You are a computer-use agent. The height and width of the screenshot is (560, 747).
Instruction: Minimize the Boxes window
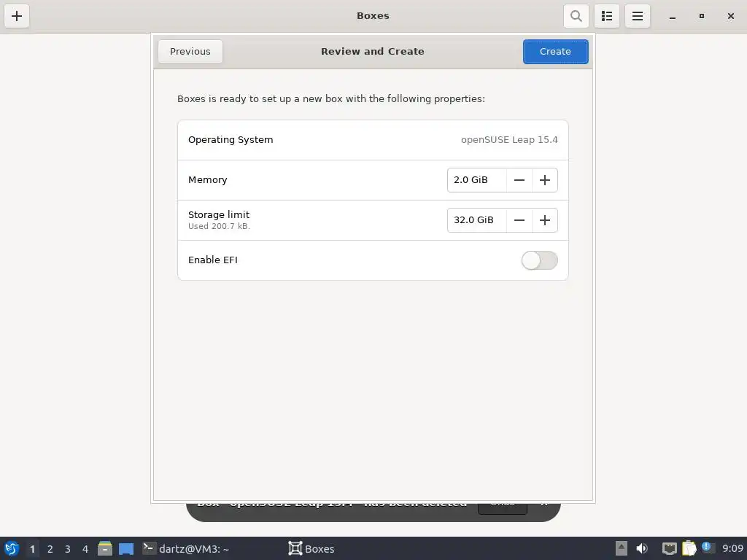pyautogui.click(x=672, y=16)
